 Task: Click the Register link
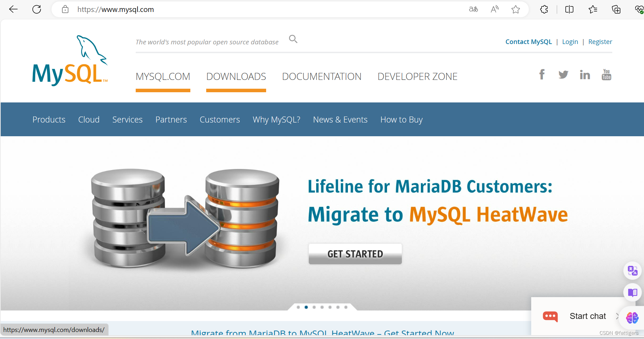pos(600,42)
